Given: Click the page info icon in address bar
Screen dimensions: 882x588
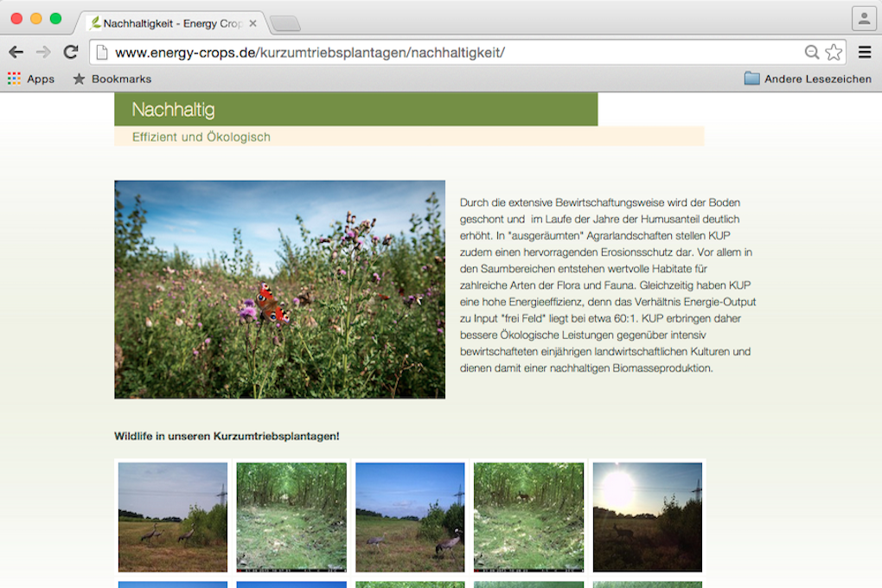Looking at the screenshot, I should (102, 53).
